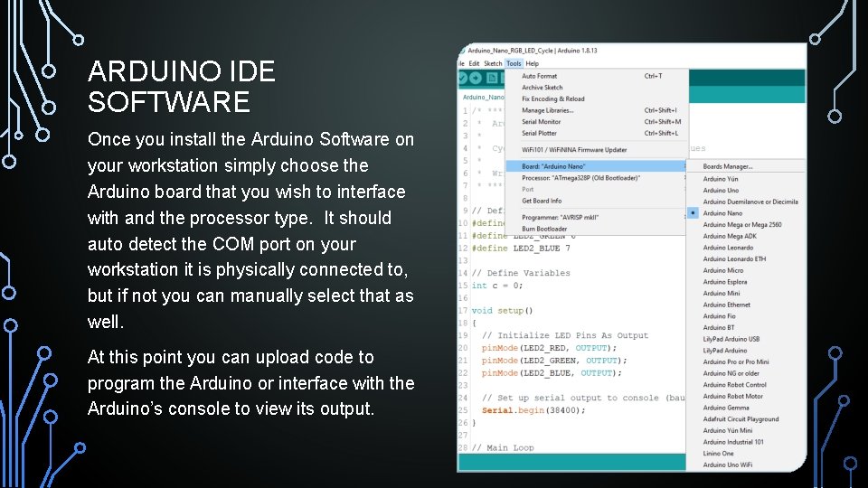
Task: Choose Linino One board
Action: [746, 454]
